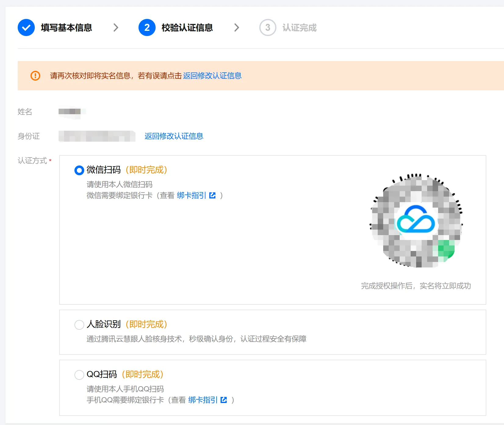Click the 姓名 field label

(x=25, y=112)
